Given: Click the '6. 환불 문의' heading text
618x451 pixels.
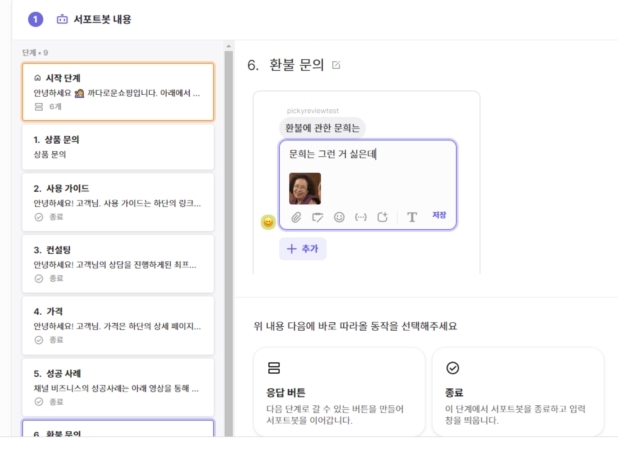Looking at the screenshot, I should coord(286,65).
